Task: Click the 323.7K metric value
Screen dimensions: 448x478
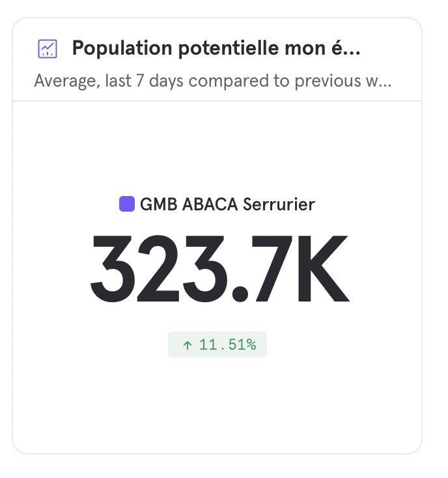Action: coord(219,268)
